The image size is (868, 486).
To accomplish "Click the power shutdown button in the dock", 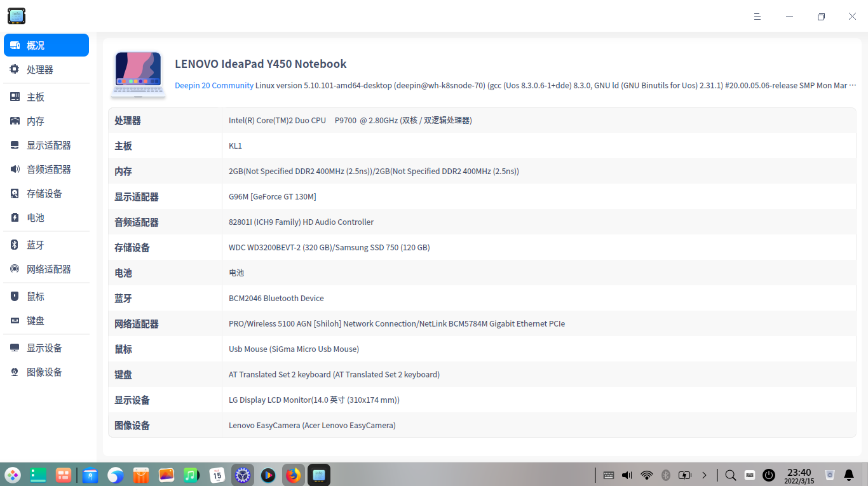I will [x=769, y=475].
